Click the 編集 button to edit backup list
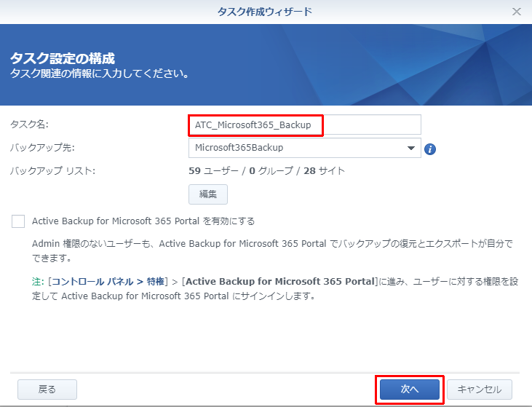This screenshot has width=532, height=407. [208, 194]
